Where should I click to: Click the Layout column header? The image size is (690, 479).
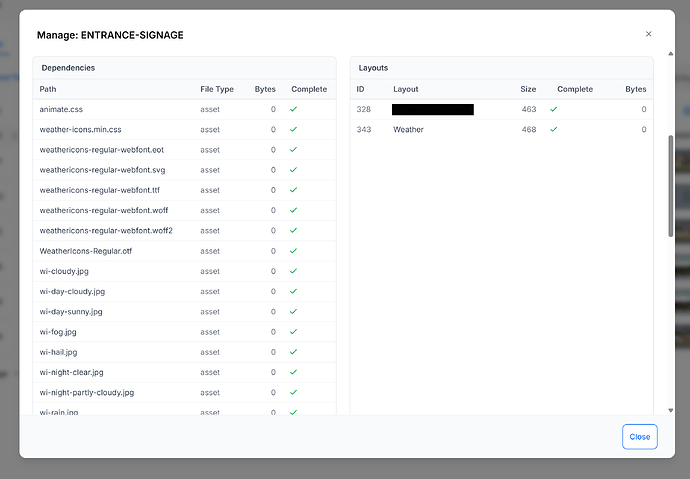pyautogui.click(x=406, y=89)
